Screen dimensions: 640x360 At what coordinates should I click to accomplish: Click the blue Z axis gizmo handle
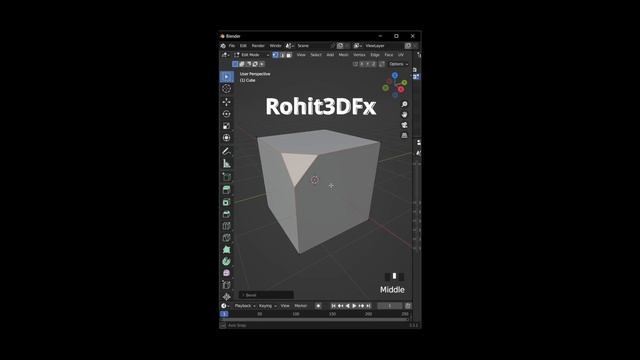(395, 76)
